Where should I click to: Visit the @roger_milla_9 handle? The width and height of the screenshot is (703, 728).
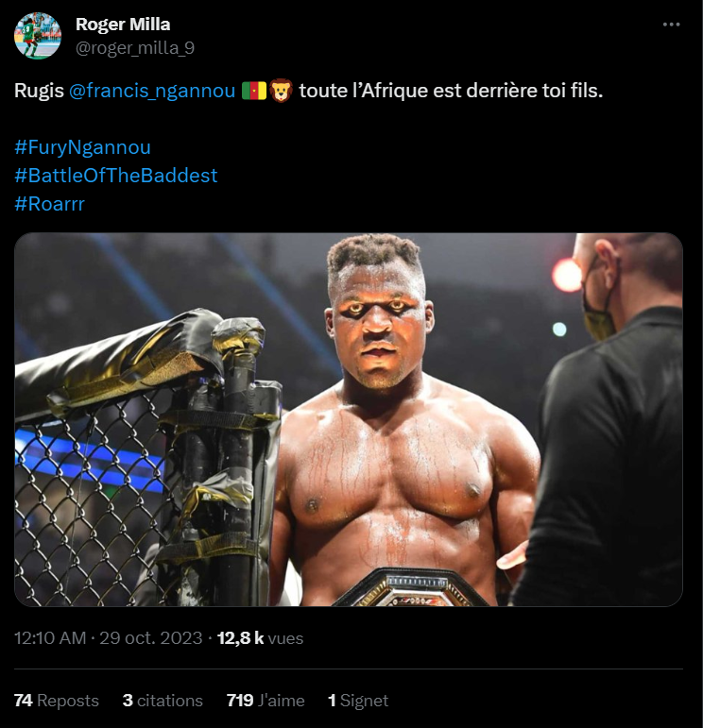(x=135, y=47)
